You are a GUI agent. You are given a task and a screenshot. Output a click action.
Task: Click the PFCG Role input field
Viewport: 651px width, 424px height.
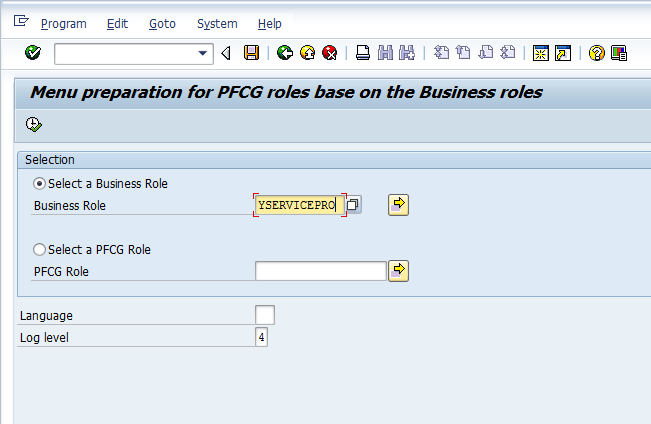[x=321, y=271]
